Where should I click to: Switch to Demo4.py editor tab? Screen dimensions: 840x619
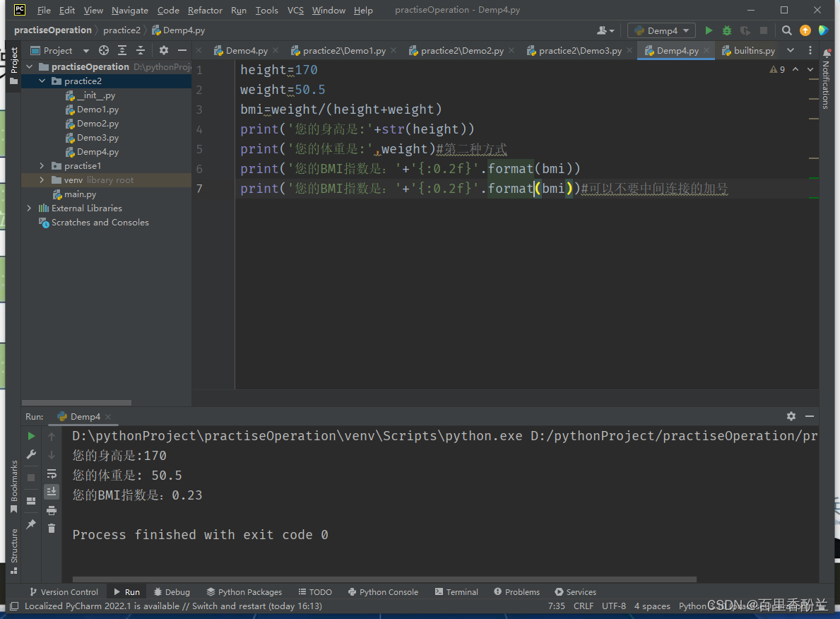[247, 50]
